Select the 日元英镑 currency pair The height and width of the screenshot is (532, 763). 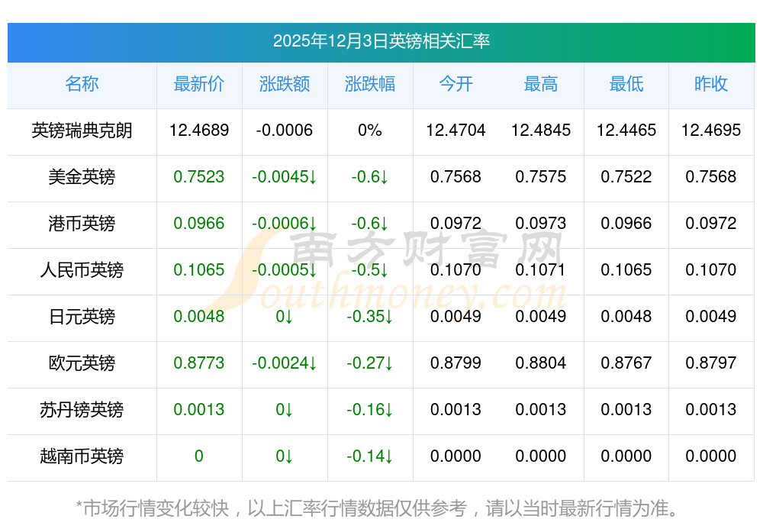pyautogui.click(x=82, y=317)
